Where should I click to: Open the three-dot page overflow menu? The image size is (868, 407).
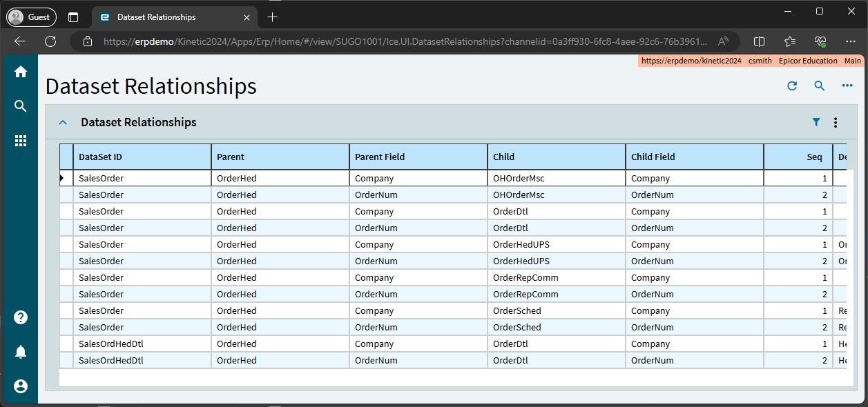tap(847, 86)
